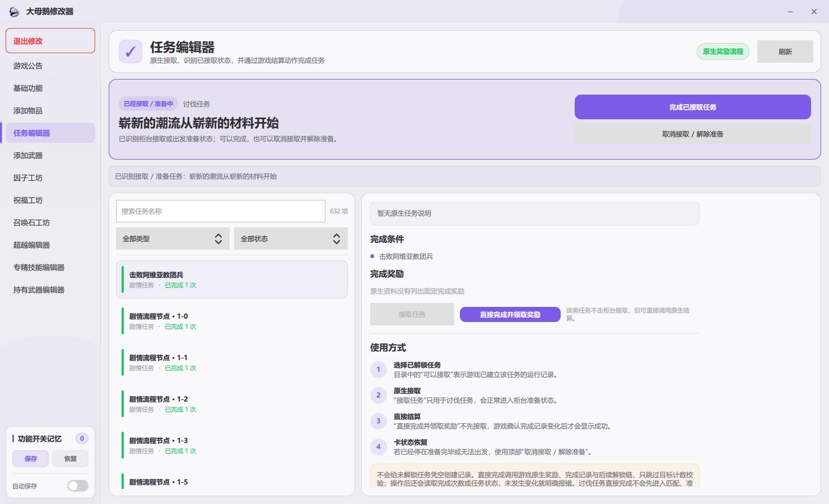Click the title 崭新的潮流从崭新的材料开始
This screenshot has width=829, height=504.
(x=199, y=123)
